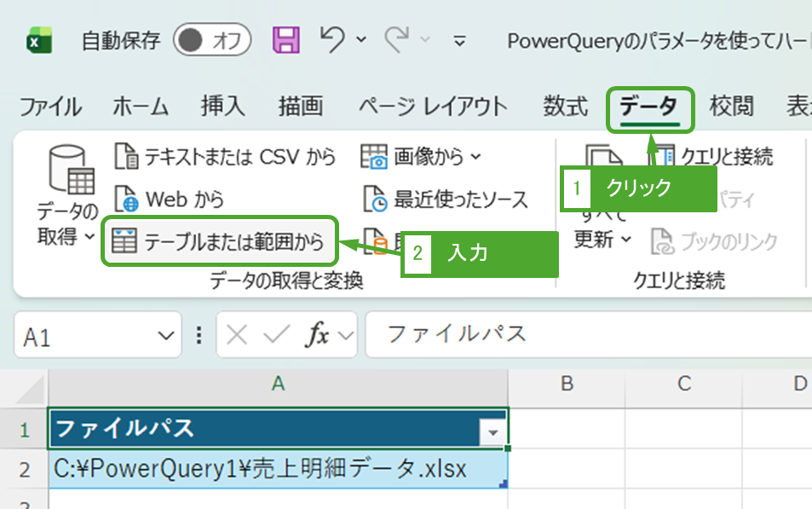Select cell A2 with the file path
The width and height of the screenshot is (812, 509).
click(278, 469)
